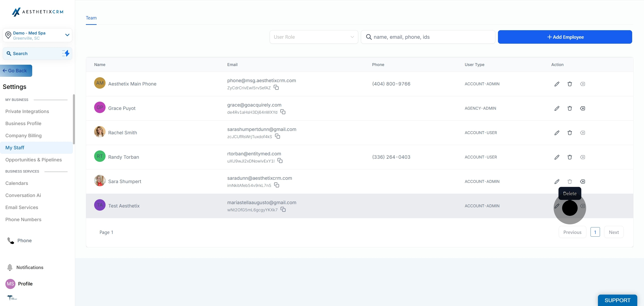Edit Randy Torban's employee record
The width and height of the screenshot is (644, 306).
[x=557, y=157]
